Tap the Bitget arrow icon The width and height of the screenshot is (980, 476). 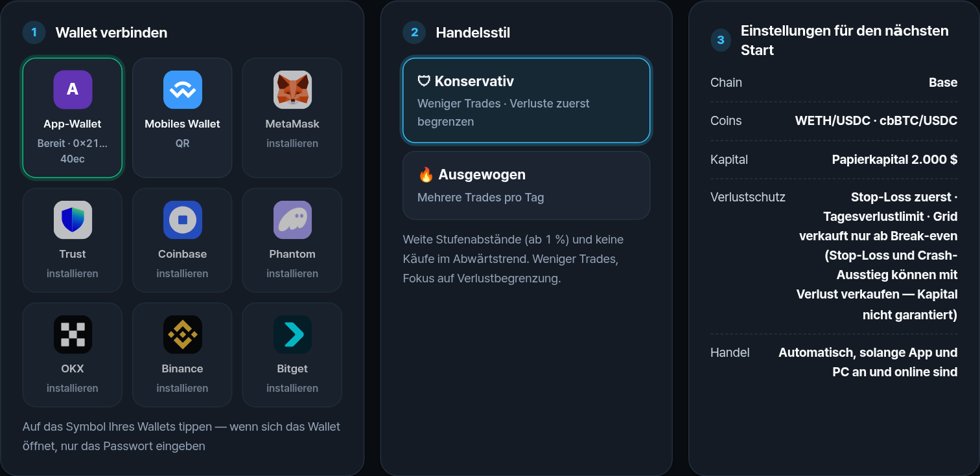[292, 334]
